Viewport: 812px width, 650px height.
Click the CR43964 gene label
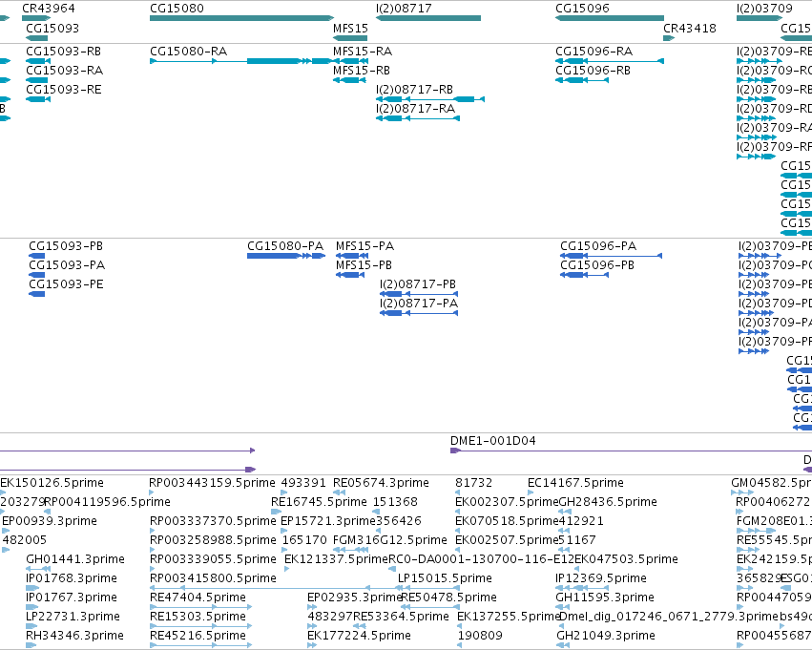click(48, 9)
